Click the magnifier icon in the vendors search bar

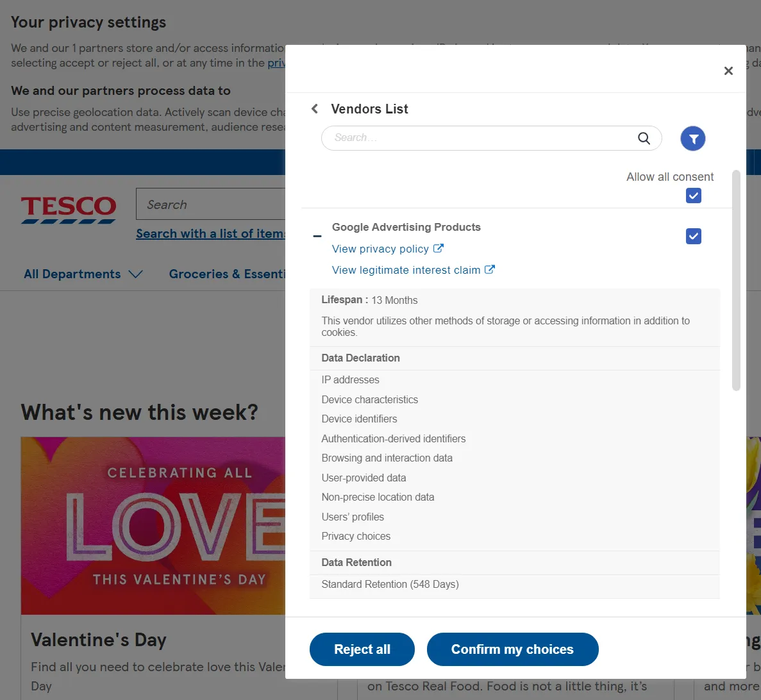(x=644, y=138)
